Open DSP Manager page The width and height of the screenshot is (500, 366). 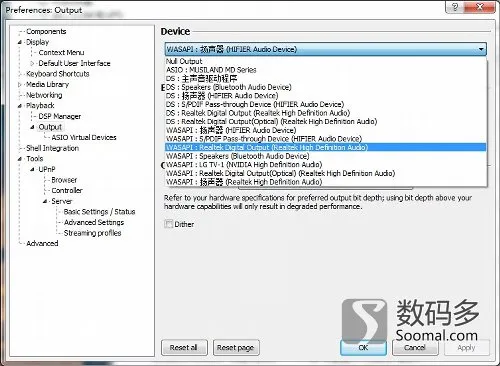[60, 116]
